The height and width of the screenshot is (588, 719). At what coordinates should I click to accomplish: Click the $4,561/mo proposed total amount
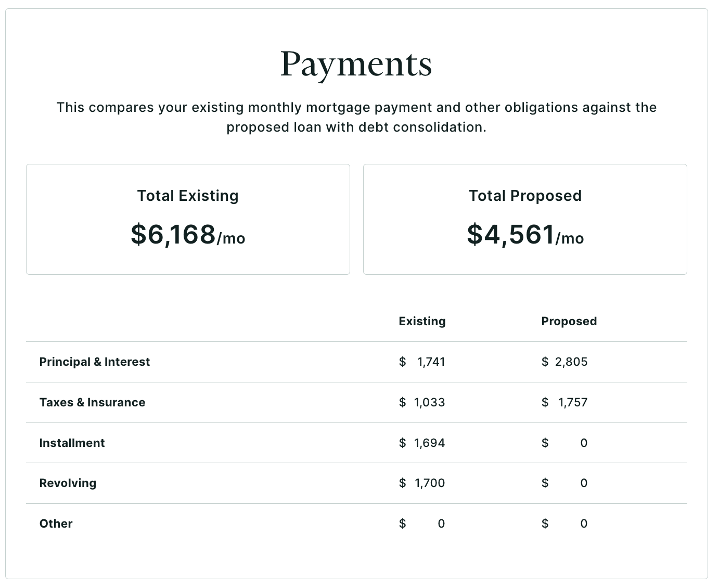(525, 234)
